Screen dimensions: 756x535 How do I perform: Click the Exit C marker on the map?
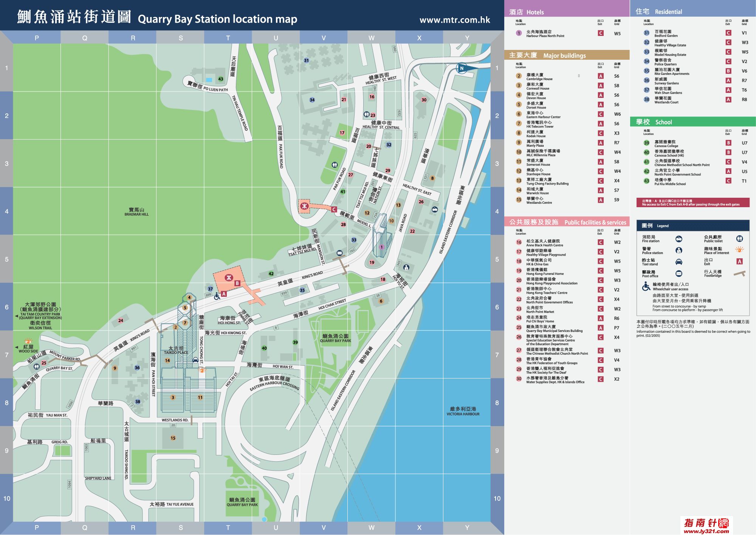tap(334, 209)
